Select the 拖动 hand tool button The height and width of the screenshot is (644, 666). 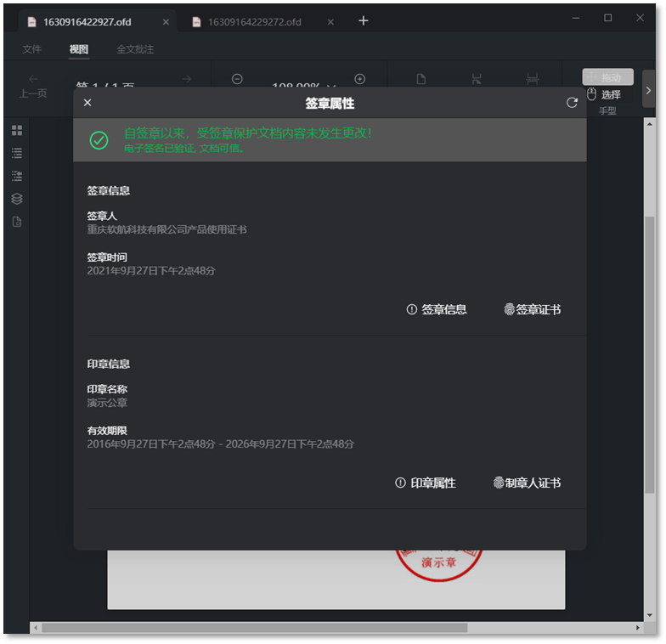point(608,76)
